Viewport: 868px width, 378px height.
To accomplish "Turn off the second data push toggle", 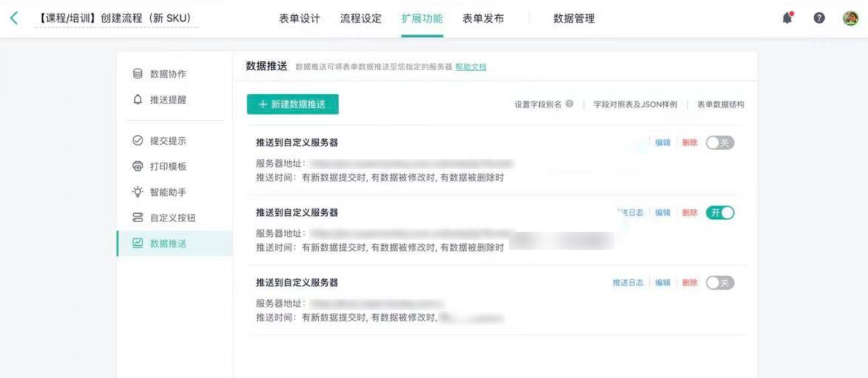I will [720, 213].
